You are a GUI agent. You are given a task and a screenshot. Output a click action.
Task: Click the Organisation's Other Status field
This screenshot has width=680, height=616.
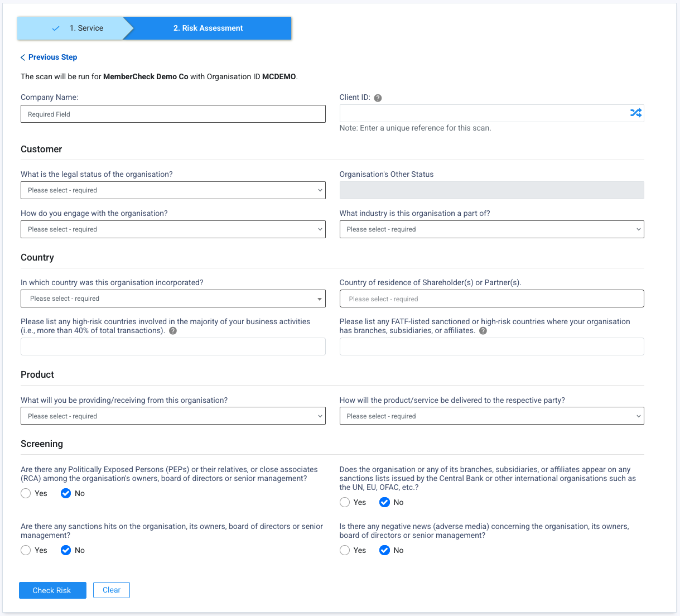coord(491,190)
